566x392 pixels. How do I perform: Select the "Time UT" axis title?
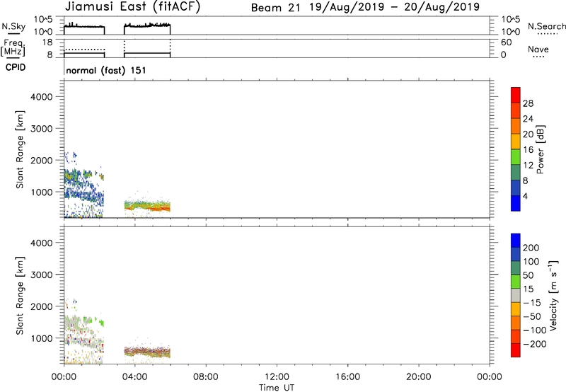pos(277,388)
